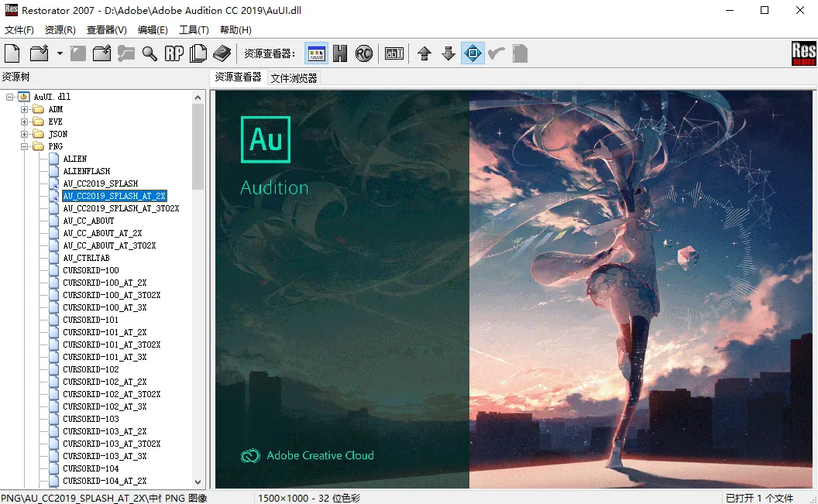Screen dimensions: 818x504
Task: Click the AuUI.dll root file icon
Action: click(23, 97)
